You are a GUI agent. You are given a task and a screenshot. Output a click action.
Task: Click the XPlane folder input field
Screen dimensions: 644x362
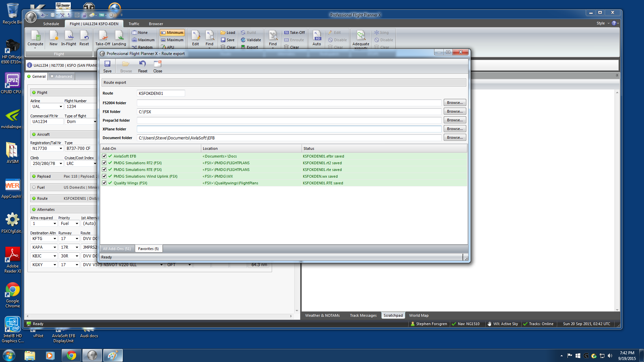click(289, 129)
